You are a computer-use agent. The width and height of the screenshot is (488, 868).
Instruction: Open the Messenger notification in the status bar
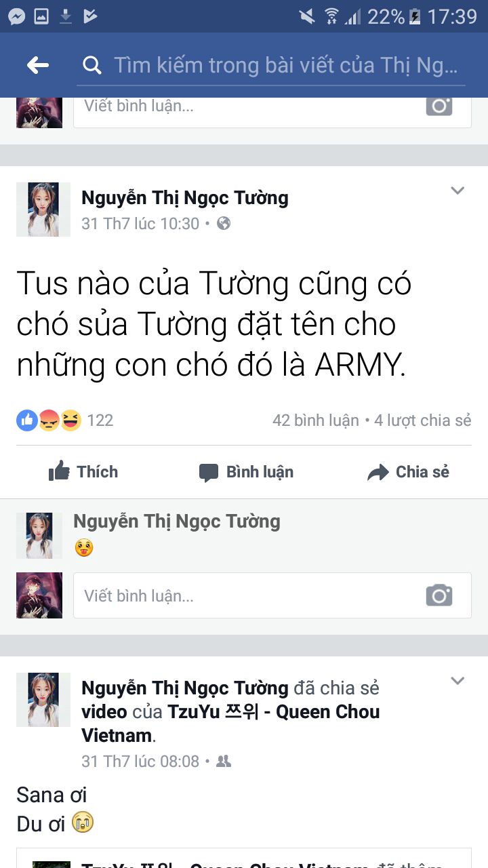pos(16,16)
